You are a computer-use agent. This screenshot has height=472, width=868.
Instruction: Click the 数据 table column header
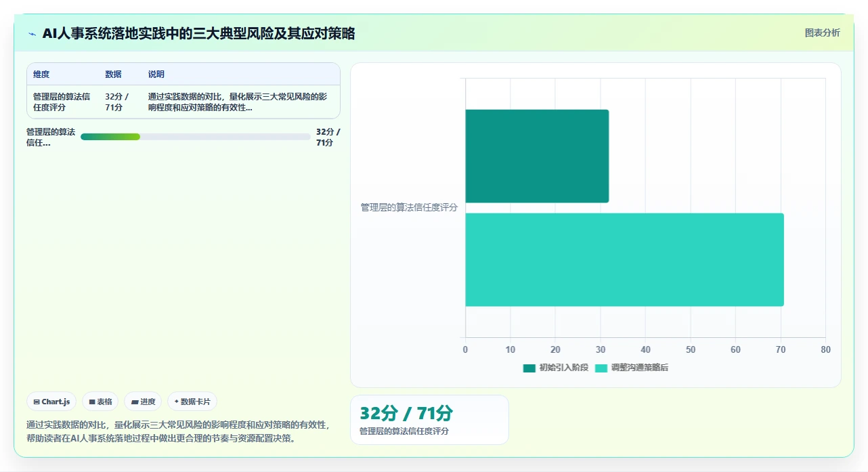[x=113, y=74]
